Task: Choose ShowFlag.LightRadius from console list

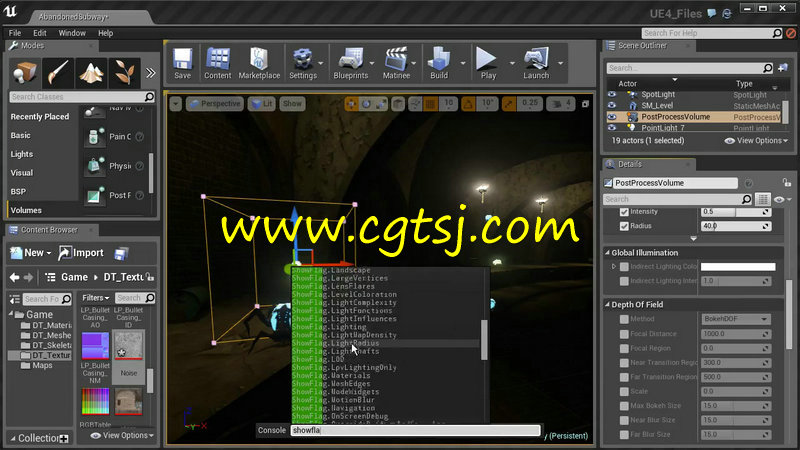Action: coord(386,343)
